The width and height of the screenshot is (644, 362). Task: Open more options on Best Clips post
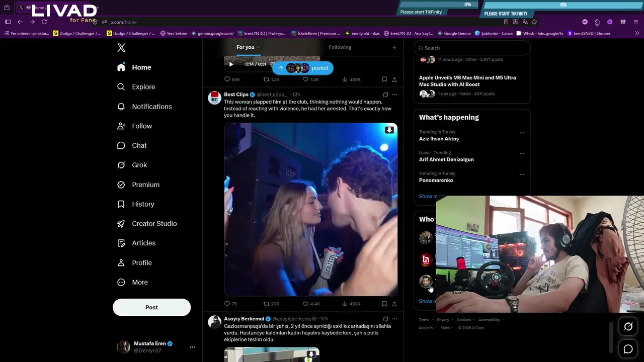tap(394, 95)
